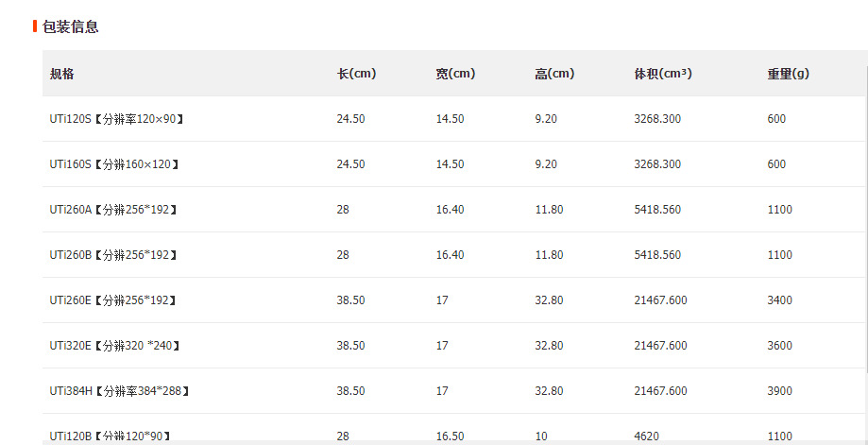
Task: Select the UTi160S specification row label
Action: click(114, 164)
